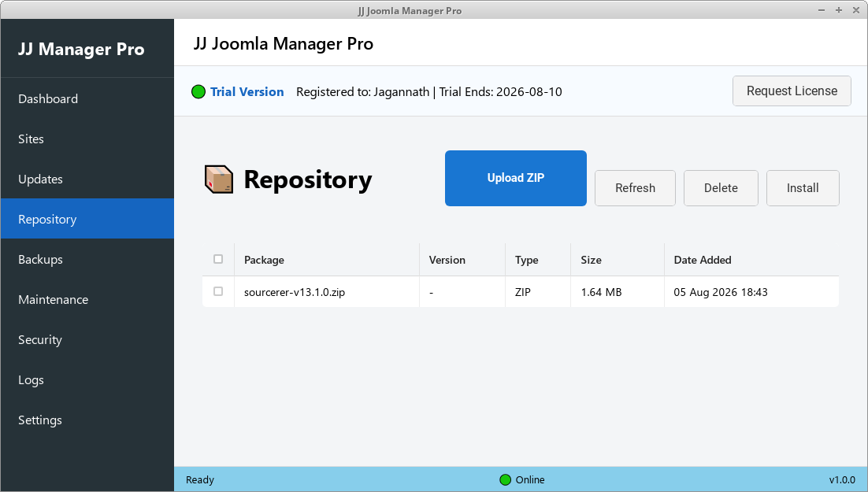The height and width of the screenshot is (492, 868).
Task: Click Request License button
Action: [792, 91]
